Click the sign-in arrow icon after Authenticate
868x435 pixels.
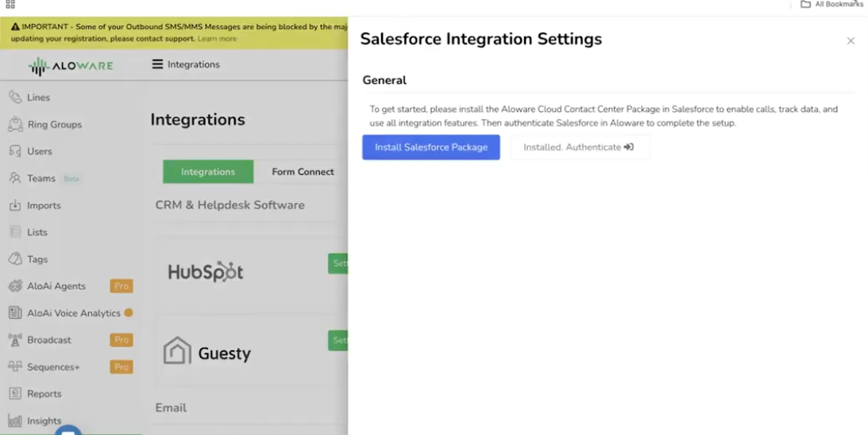[628, 147]
